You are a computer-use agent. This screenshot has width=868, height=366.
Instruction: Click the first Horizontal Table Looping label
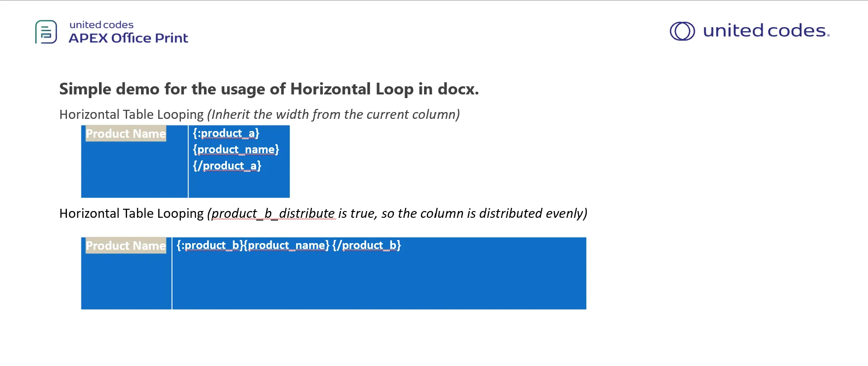click(132, 115)
